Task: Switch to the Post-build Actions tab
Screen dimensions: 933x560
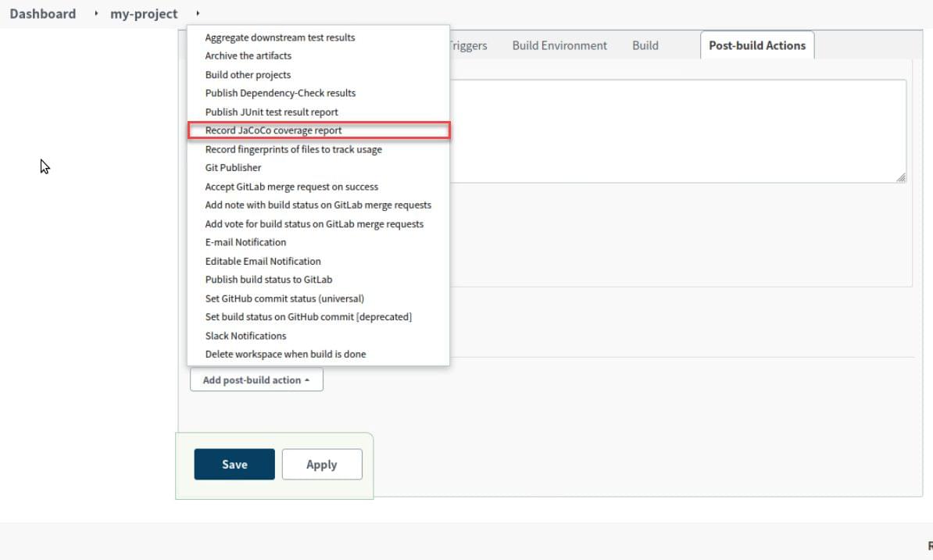Action: (x=757, y=45)
